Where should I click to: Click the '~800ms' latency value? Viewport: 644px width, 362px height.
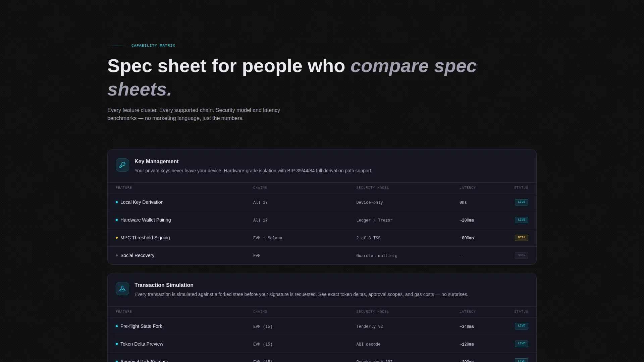pos(467,238)
